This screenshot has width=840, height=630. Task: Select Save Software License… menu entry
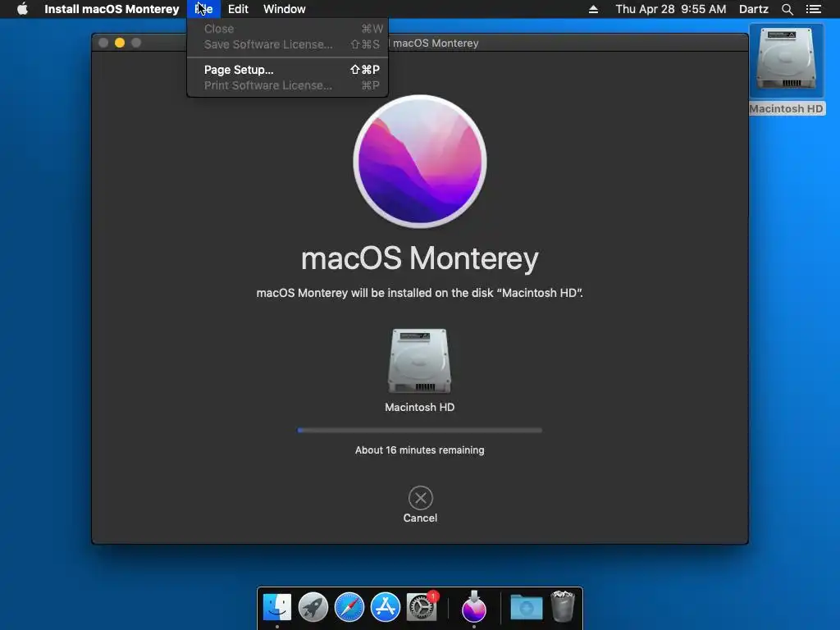pos(288,44)
